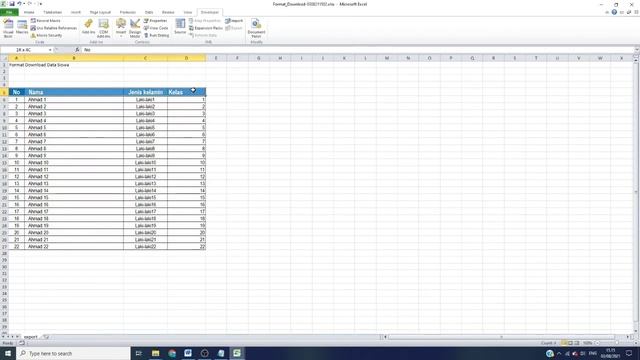Start Record Macro
Screen dimensions: 640x360
point(45,20)
